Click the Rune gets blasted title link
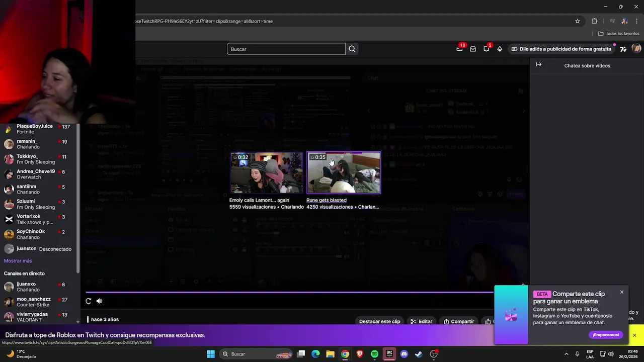Image resolution: width=644 pixels, height=362 pixels. pos(327,200)
